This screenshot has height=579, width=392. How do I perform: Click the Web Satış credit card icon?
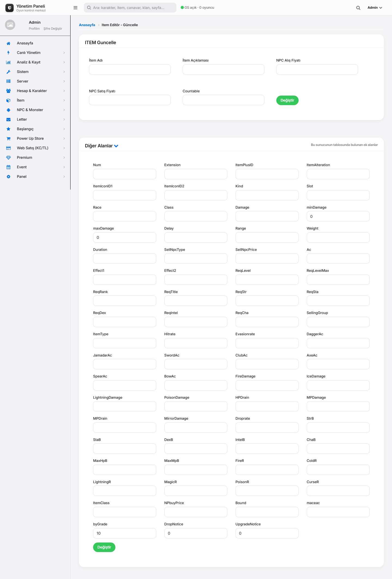[8, 148]
